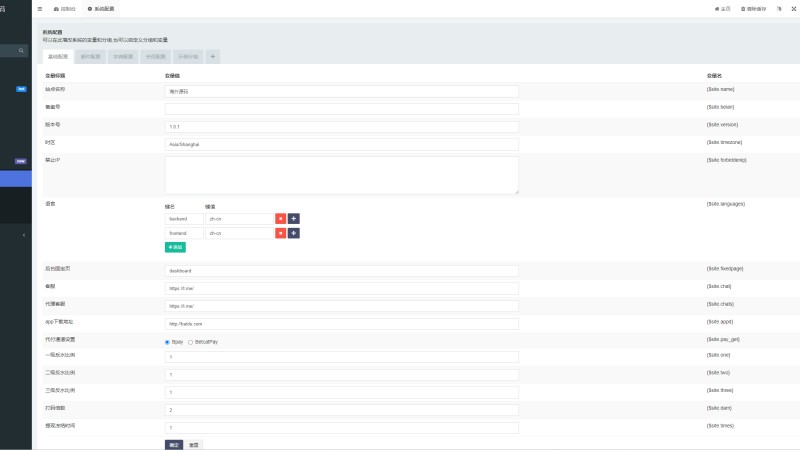
Task: Click the {$site.timezone} variable text
Action: [724, 142]
